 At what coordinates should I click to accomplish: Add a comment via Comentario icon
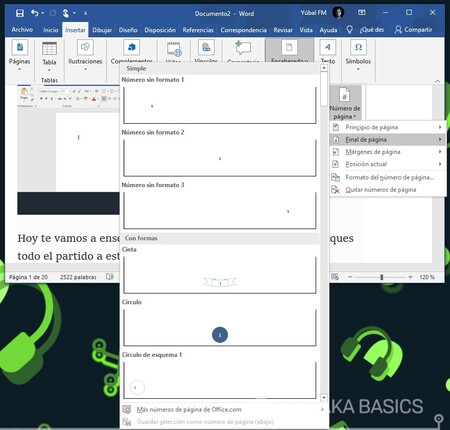[243, 48]
